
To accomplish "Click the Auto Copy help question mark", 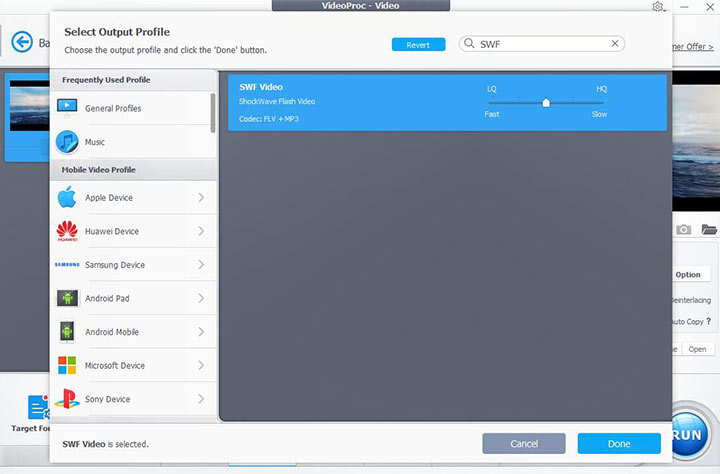I will [x=709, y=321].
